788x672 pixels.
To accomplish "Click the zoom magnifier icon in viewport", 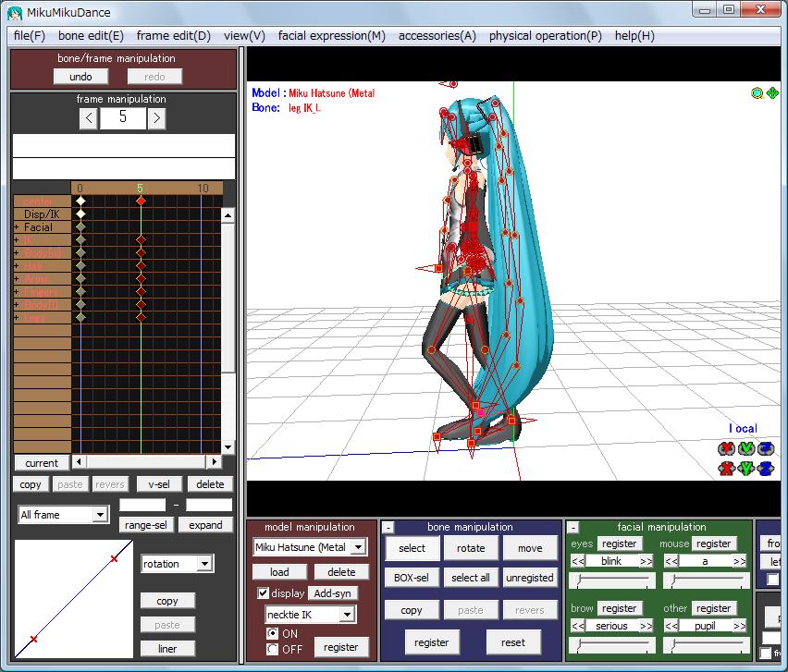I will click(757, 93).
